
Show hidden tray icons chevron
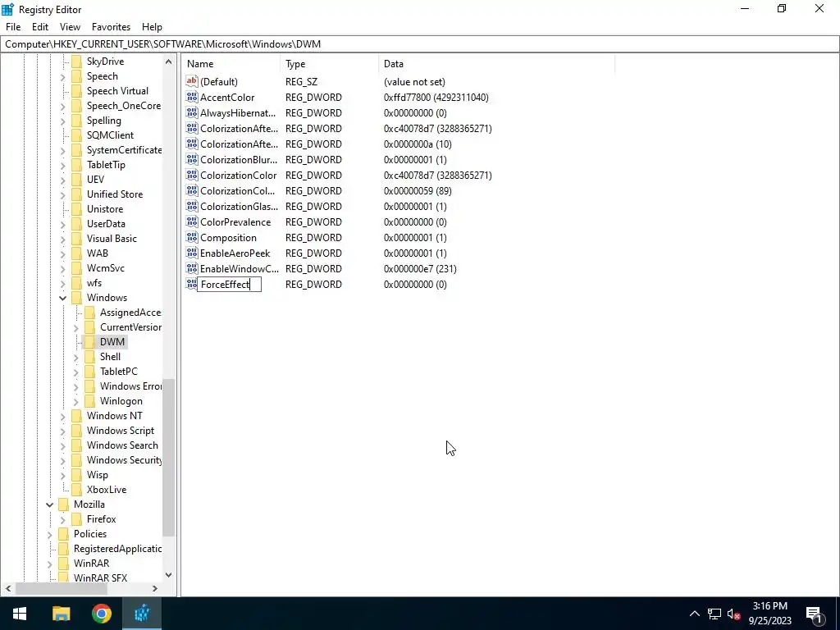click(x=694, y=614)
